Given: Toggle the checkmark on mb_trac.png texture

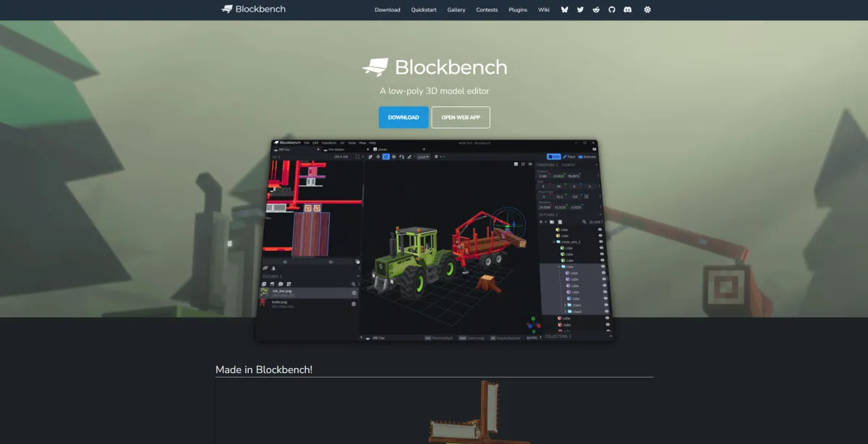Looking at the screenshot, I should 354,293.
